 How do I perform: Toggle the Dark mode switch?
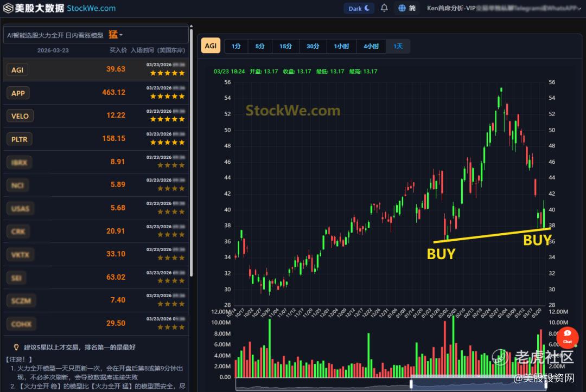click(359, 8)
